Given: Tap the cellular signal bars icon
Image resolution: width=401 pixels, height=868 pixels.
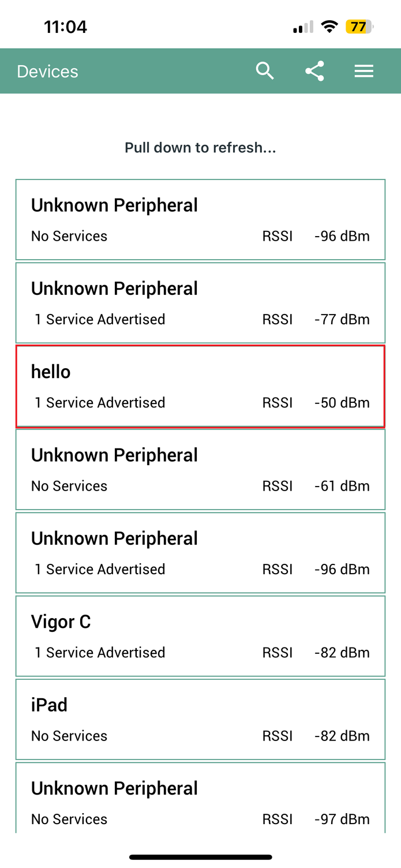Looking at the screenshot, I should pyautogui.click(x=303, y=27).
